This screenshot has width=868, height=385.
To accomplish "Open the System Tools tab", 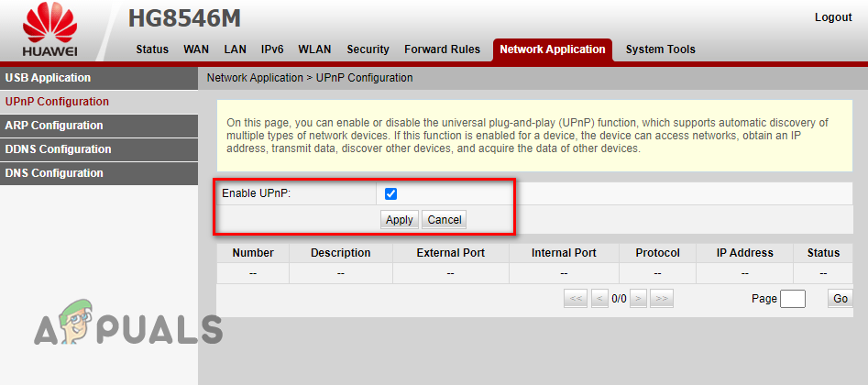I will 661,49.
